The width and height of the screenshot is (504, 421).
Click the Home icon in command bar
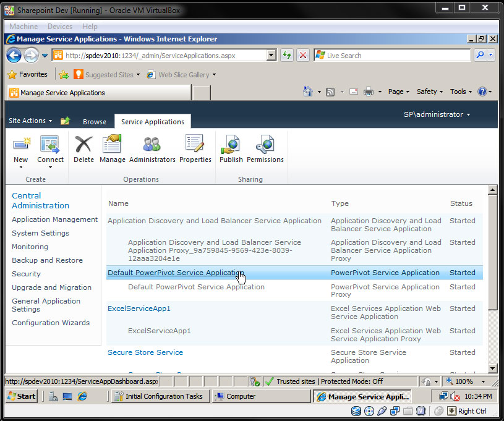(307, 91)
